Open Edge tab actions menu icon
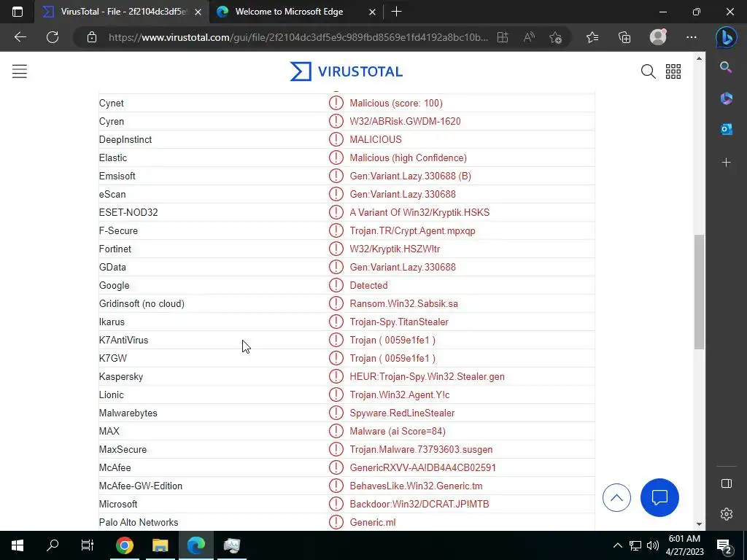The image size is (747, 560). coord(18,12)
